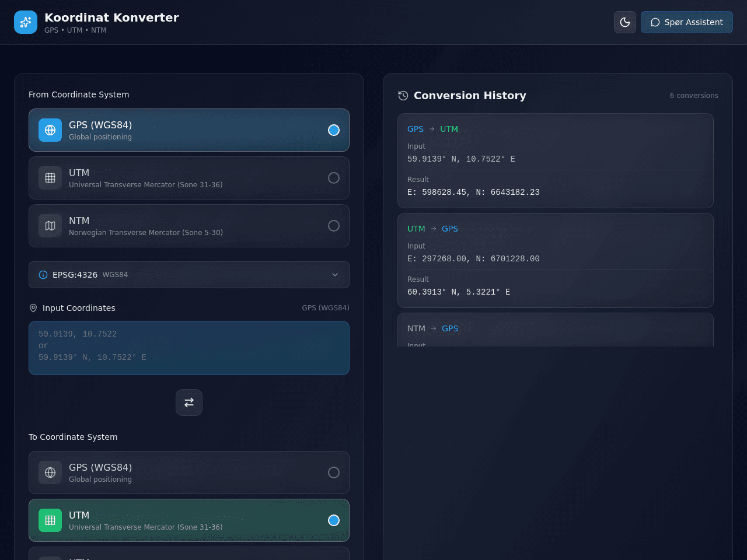Focus the Input Coordinates text area
The image size is (747, 560).
coord(189,348)
